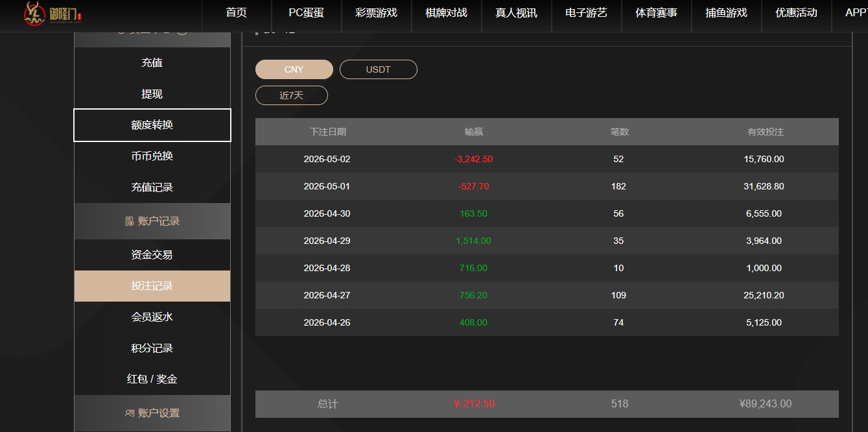Click the 御隆门 site logo
The height and width of the screenshot is (432, 868).
point(52,14)
